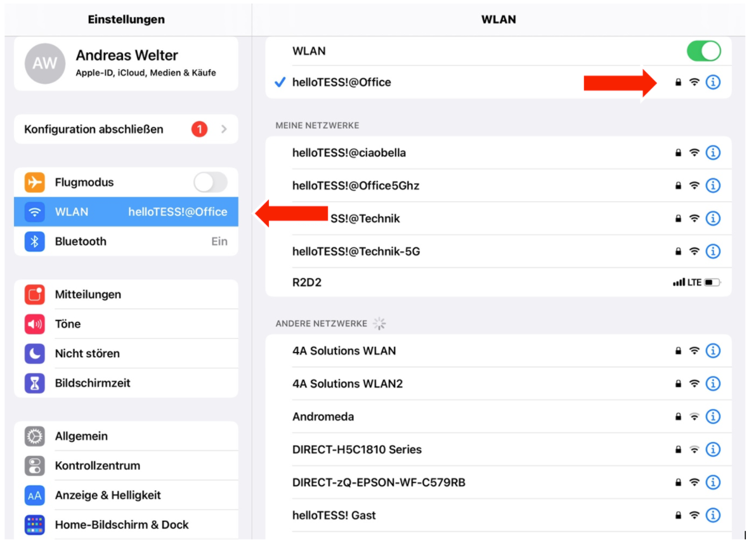The image size is (756, 548).
Task: Click the Kontrollzentrum icon
Action: tap(35, 466)
